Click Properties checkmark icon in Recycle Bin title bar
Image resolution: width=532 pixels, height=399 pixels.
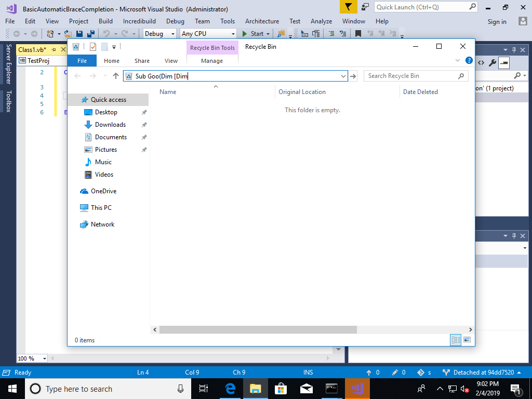pos(93,47)
